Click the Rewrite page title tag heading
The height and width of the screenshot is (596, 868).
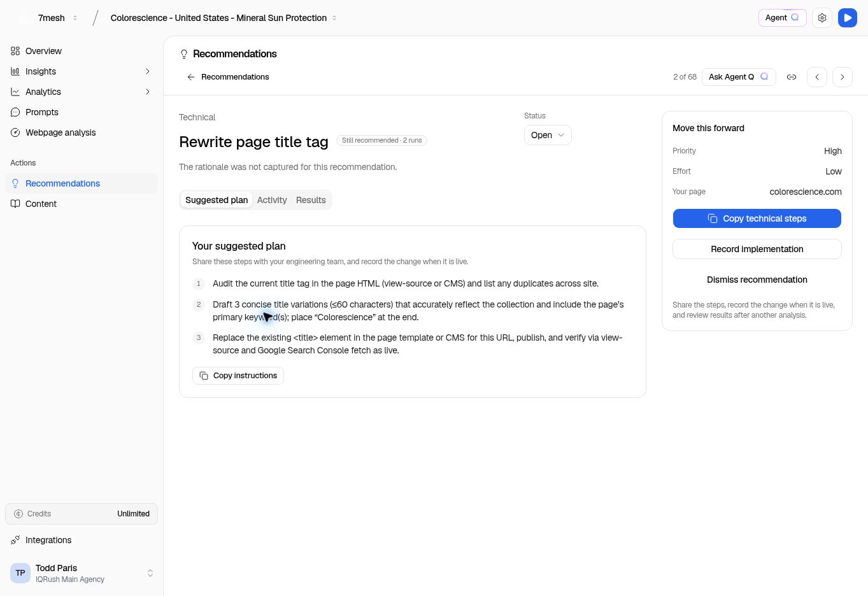pos(253,142)
